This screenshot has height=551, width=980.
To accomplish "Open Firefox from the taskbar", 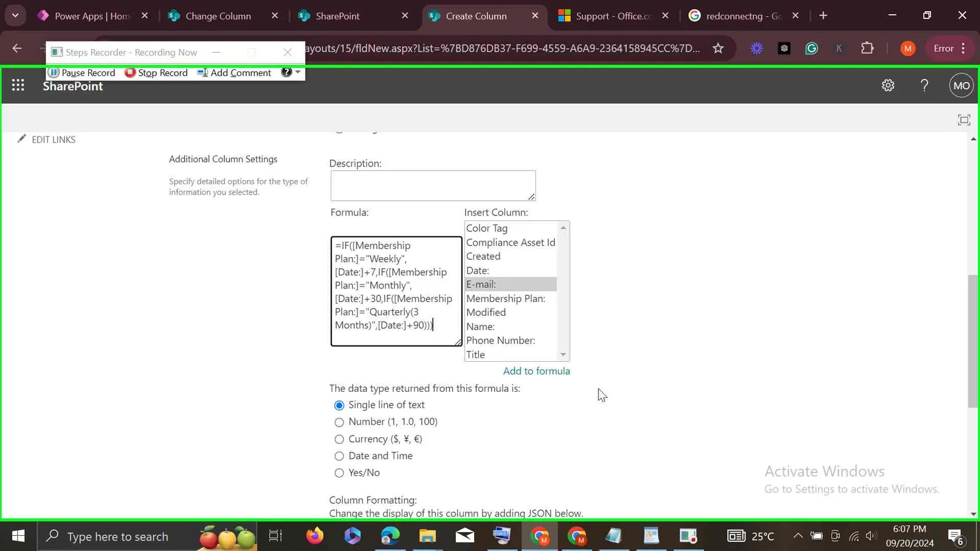I will (315, 536).
